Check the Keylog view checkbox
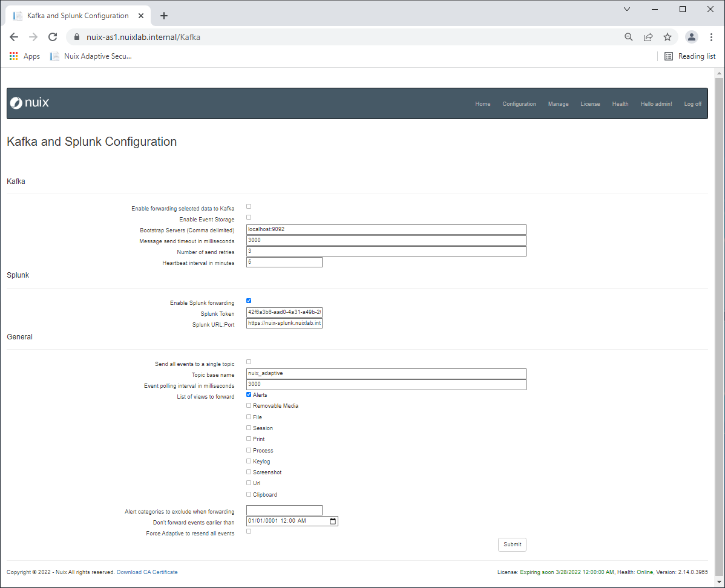725x588 pixels. click(249, 461)
